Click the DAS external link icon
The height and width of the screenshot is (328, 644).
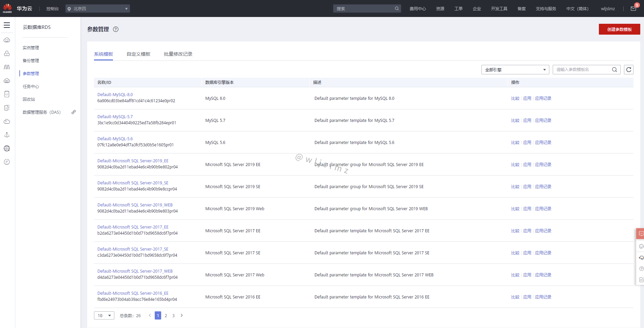point(74,112)
